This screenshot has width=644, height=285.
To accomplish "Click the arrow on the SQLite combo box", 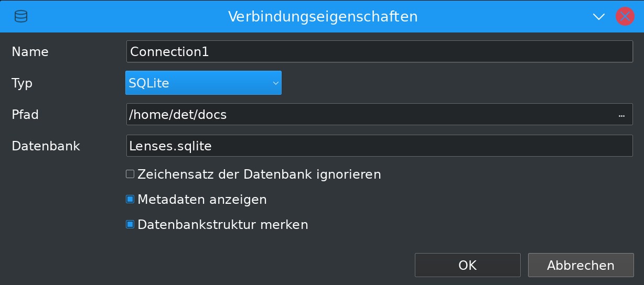I will click(x=275, y=83).
